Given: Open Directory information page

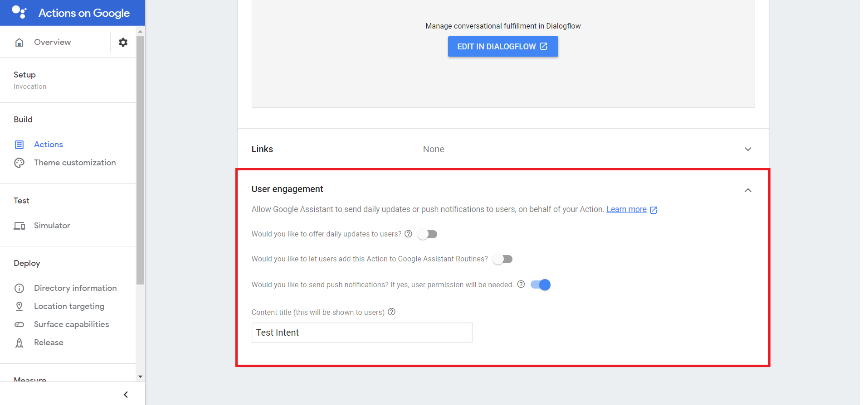Looking at the screenshot, I should tap(75, 288).
